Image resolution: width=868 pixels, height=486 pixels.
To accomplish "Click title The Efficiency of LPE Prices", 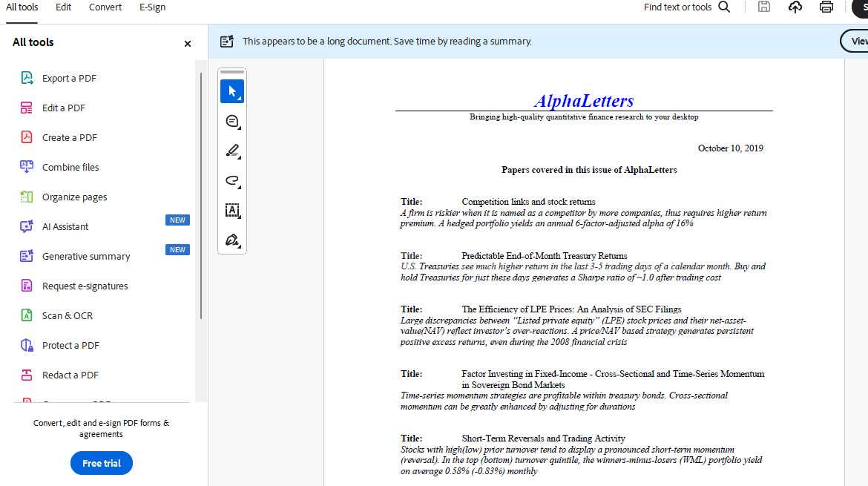I will coord(571,309).
